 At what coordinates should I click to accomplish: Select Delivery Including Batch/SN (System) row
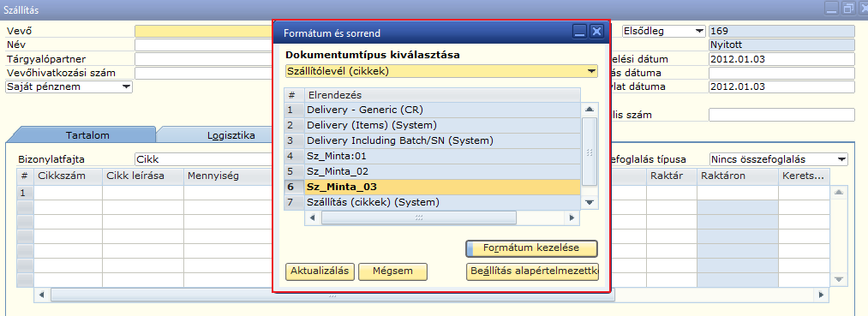[x=442, y=140]
